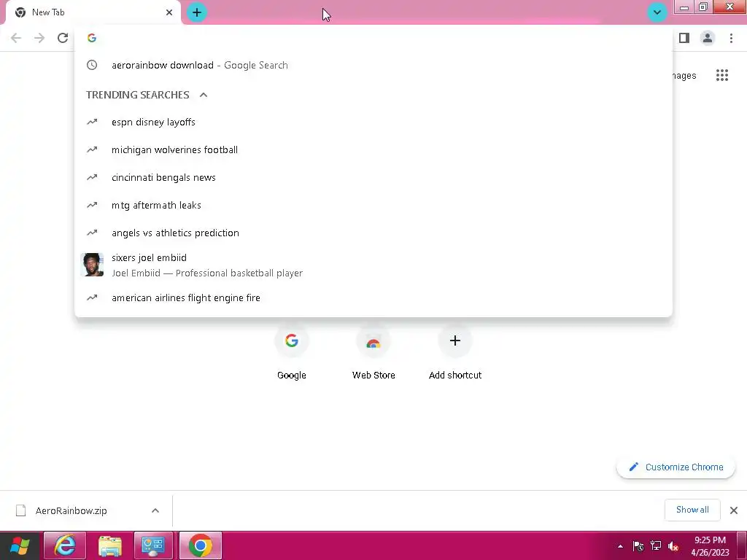Go forward to next page
747x560 pixels.
pyautogui.click(x=39, y=38)
